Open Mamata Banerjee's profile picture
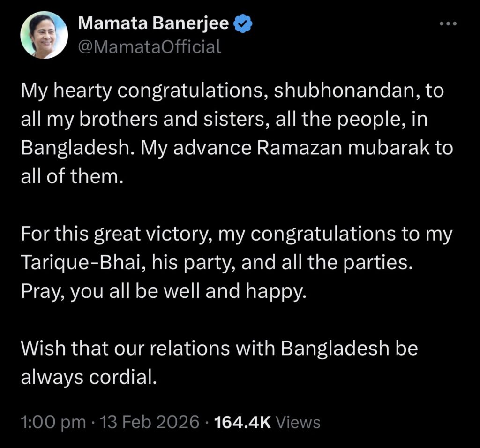 (44, 35)
